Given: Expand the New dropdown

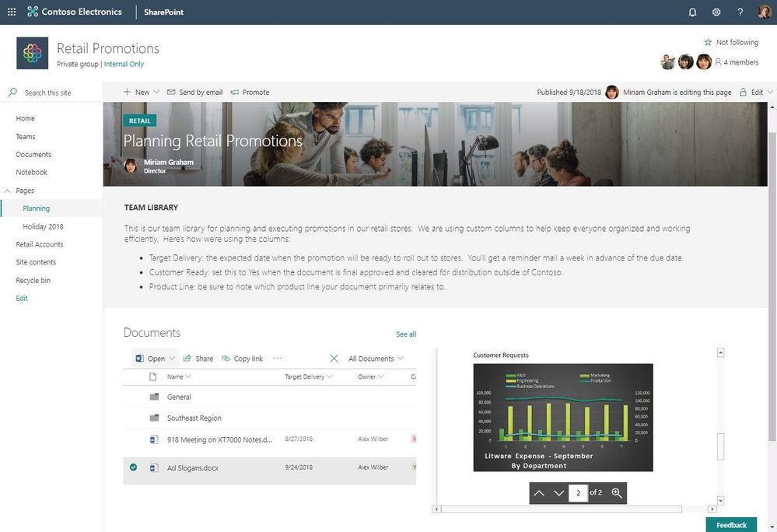Looking at the screenshot, I should click(142, 92).
